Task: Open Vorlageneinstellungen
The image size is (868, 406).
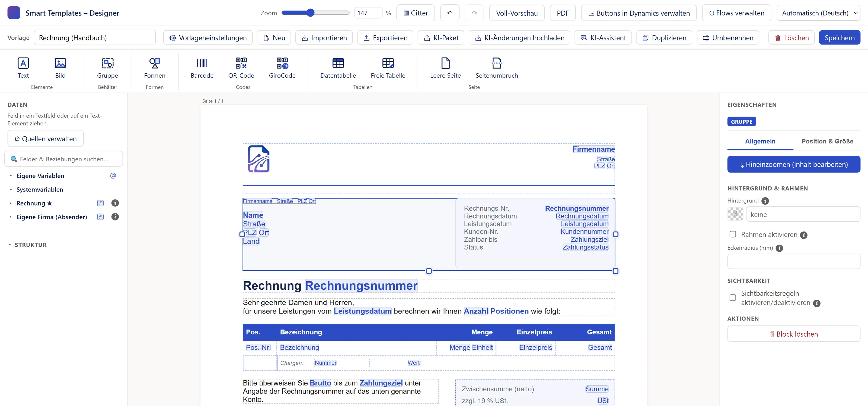Action: 208,37
